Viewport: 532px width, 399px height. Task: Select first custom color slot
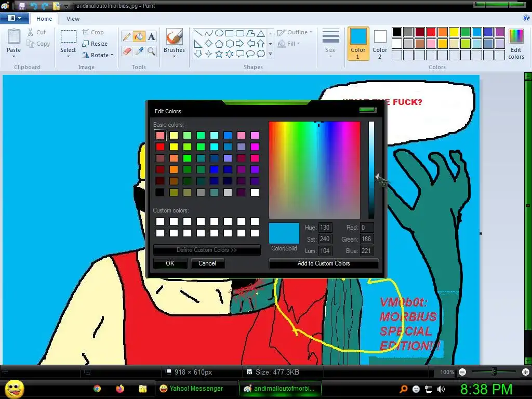pos(160,221)
